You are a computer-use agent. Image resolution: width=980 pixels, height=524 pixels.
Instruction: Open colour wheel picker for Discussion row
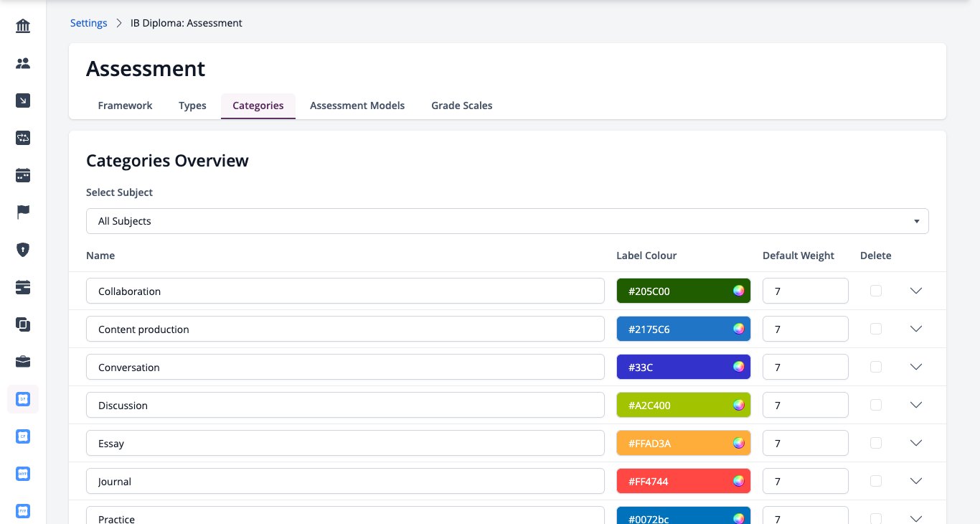click(x=739, y=405)
